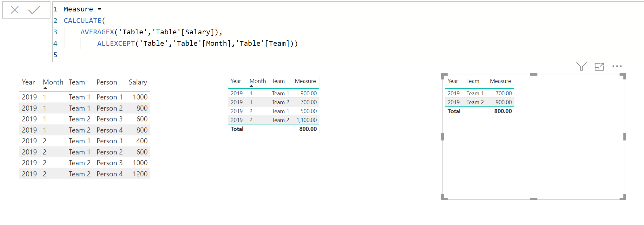Cancel the formula edit with X icon
The height and width of the screenshot is (225, 644).
pos(15,10)
